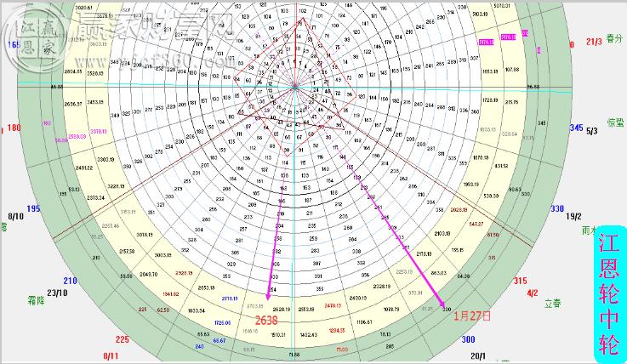Click the blue 330 degree marker
The image size is (627, 364).
558,209
